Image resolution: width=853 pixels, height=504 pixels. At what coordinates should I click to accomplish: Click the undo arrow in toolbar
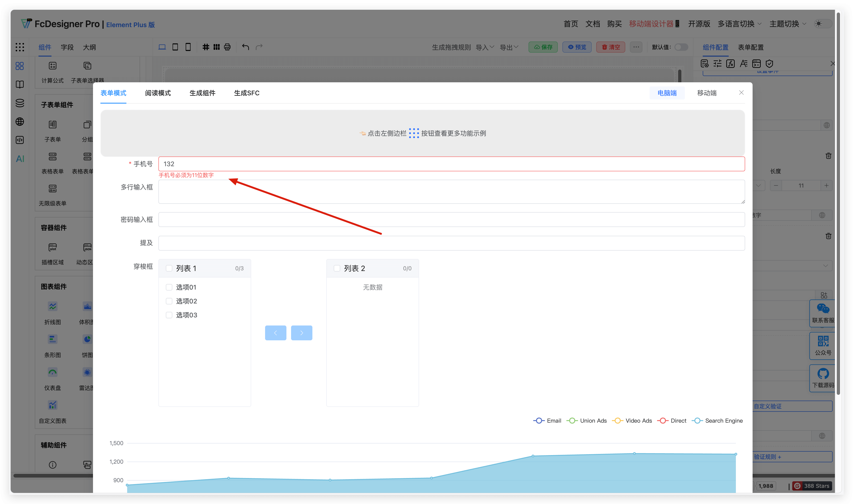point(245,47)
